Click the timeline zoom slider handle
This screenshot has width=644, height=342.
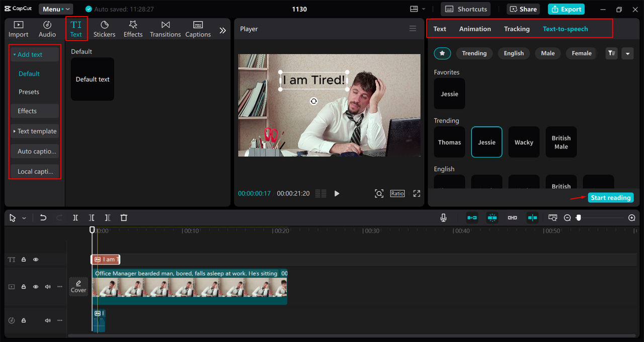[579, 218]
